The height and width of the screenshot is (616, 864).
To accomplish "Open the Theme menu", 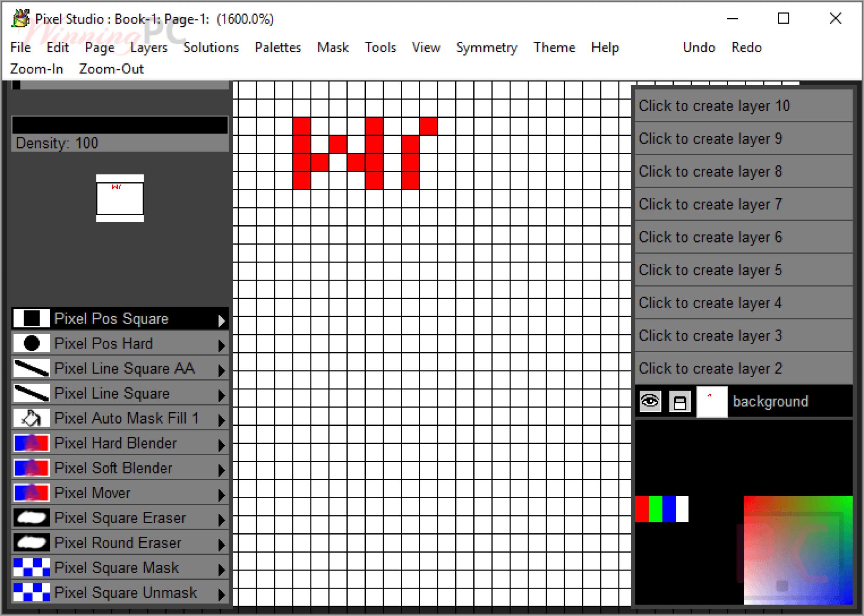I will tap(554, 47).
